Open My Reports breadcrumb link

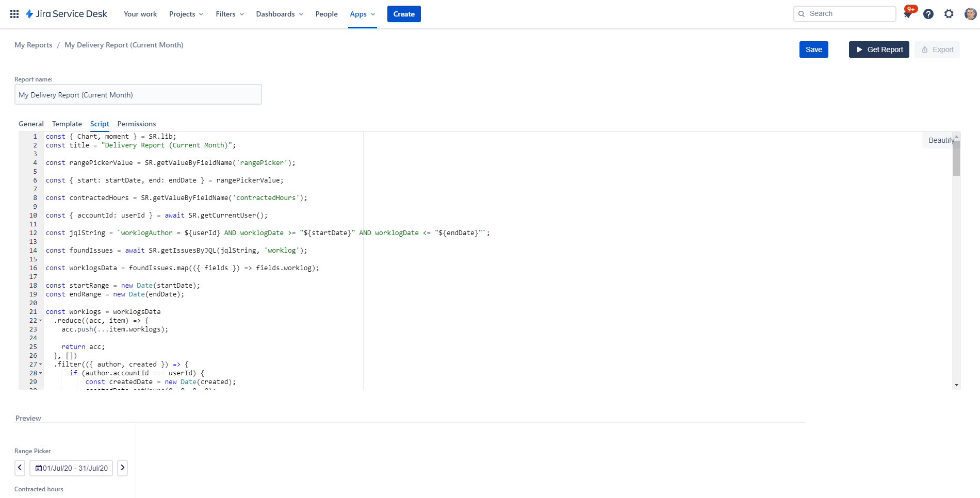pyautogui.click(x=34, y=45)
